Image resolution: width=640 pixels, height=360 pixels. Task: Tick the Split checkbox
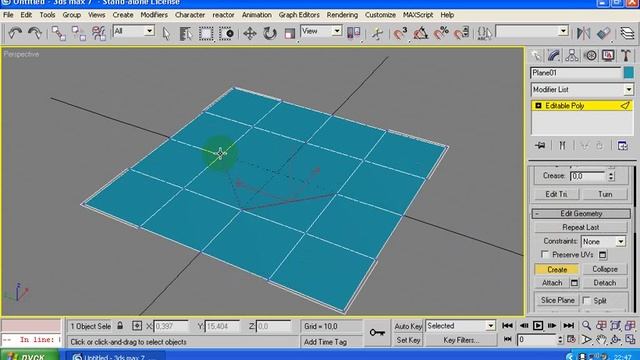tap(586, 300)
